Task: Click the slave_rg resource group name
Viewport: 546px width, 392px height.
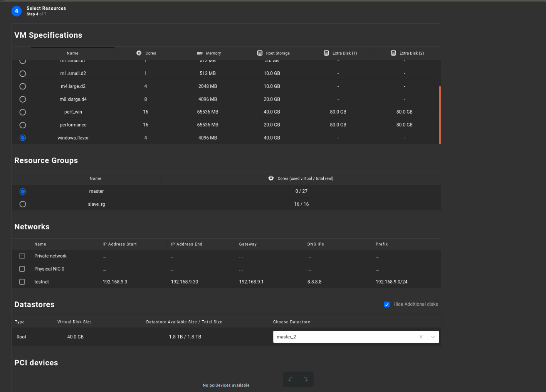Action: pos(96,204)
